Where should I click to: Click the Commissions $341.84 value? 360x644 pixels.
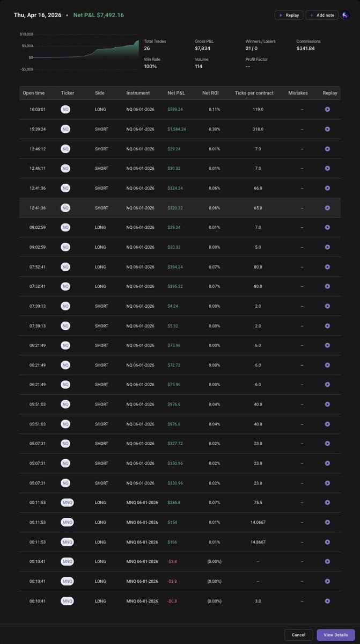point(305,48)
